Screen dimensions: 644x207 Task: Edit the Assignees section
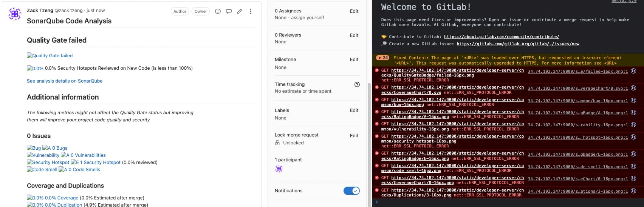point(354,11)
